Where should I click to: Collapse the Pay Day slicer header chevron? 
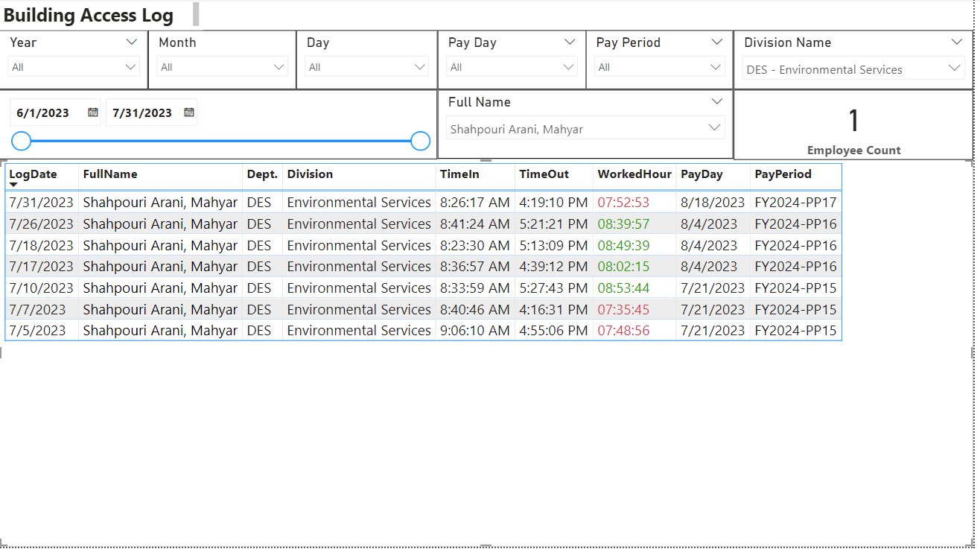570,42
